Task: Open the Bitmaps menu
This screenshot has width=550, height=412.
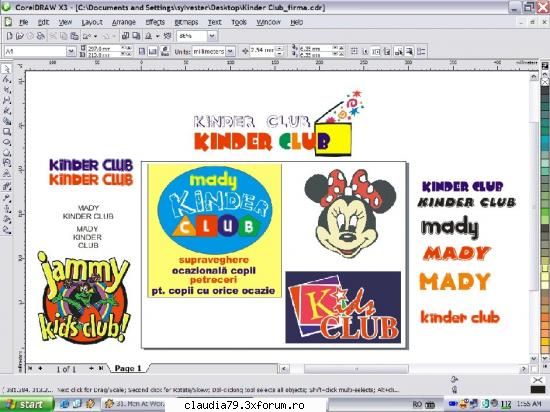Action: coord(186,22)
